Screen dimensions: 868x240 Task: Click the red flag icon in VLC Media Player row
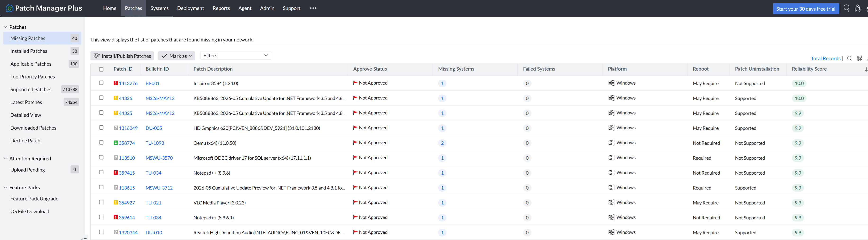pyautogui.click(x=355, y=202)
